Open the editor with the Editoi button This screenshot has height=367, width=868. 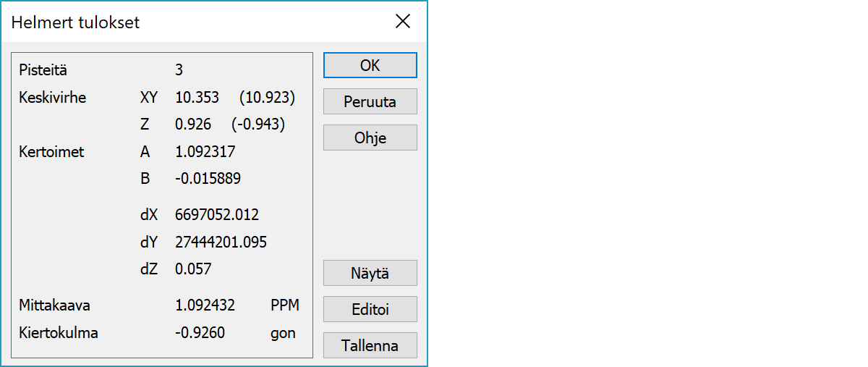[x=370, y=310]
